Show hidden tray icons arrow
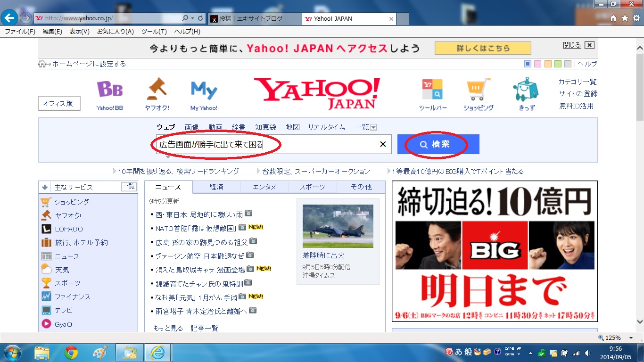This screenshot has height=362, width=644. tap(531, 353)
